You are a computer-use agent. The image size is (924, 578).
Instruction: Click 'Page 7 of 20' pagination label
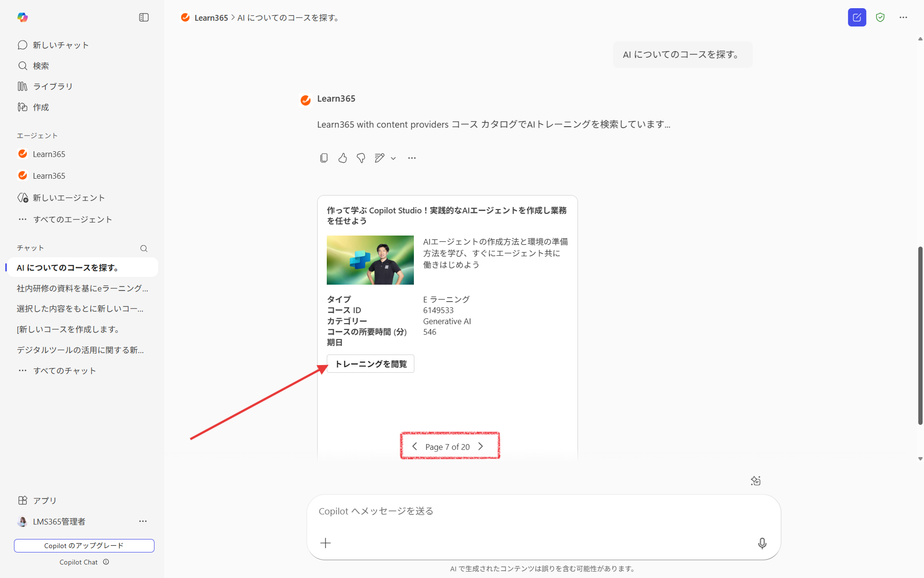coord(448,447)
